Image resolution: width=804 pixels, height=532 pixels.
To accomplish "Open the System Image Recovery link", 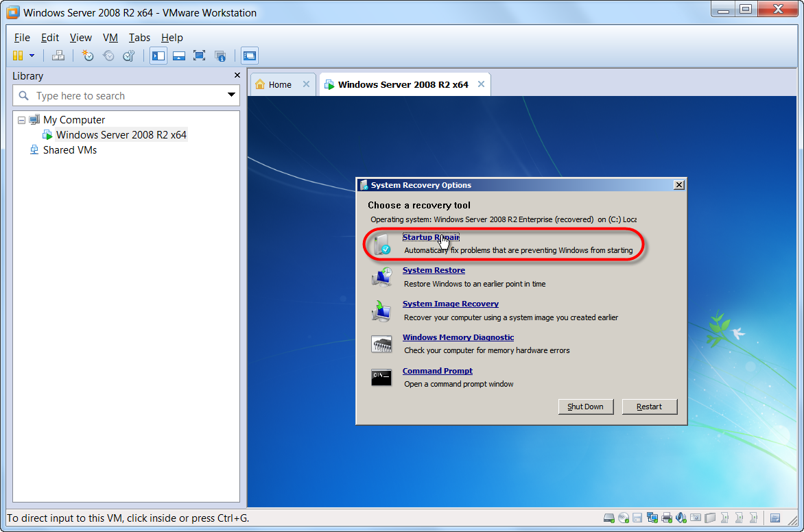I will coord(450,304).
